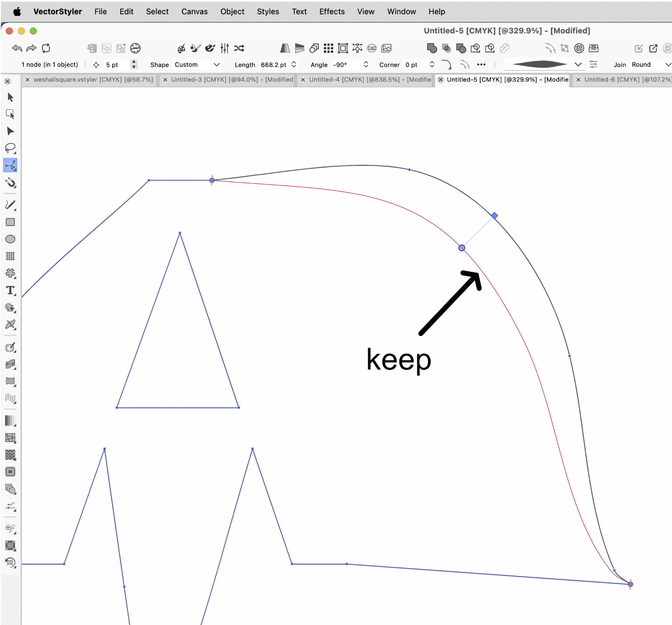Open the width profile settings sliders button
Image resolution: width=672 pixels, height=625 pixels.
[x=593, y=65]
